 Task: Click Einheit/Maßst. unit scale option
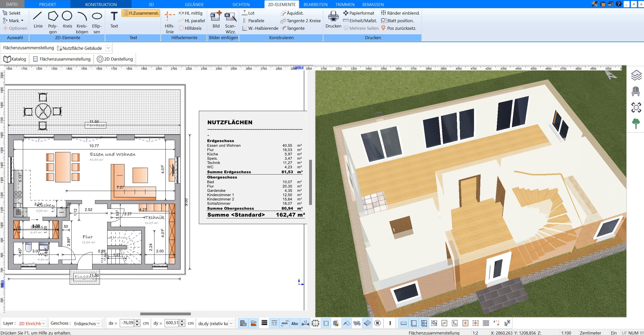tap(360, 21)
